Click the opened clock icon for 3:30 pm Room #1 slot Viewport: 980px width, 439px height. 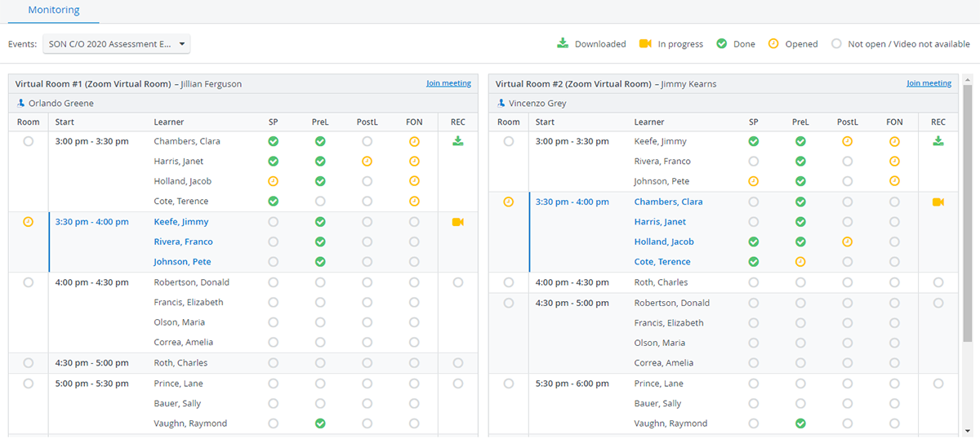(x=29, y=222)
